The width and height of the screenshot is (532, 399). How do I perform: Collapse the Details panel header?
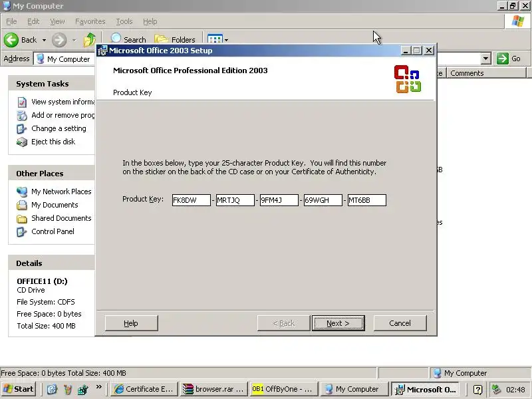[52, 263]
